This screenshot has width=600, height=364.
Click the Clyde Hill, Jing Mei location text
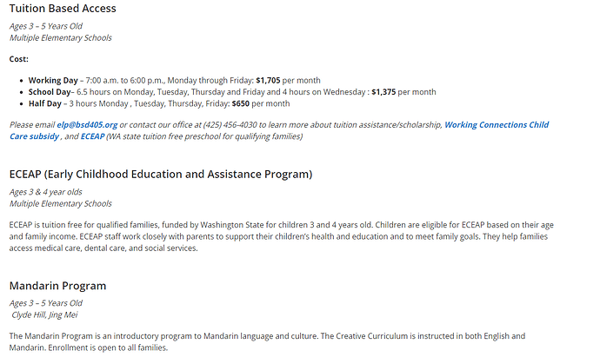(50, 314)
